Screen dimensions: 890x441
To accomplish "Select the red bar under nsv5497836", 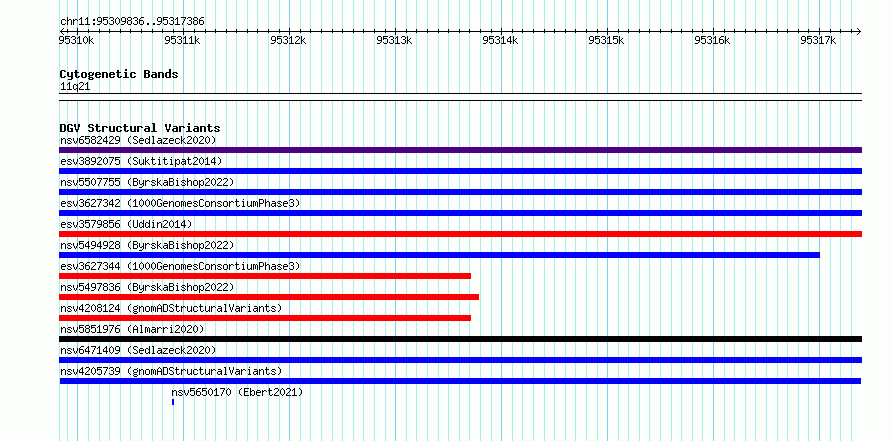I will [269, 297].
